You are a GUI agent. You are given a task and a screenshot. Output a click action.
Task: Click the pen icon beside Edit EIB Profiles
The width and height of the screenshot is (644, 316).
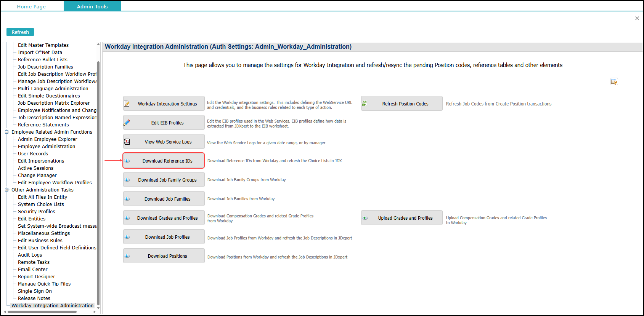click(127, 123)
